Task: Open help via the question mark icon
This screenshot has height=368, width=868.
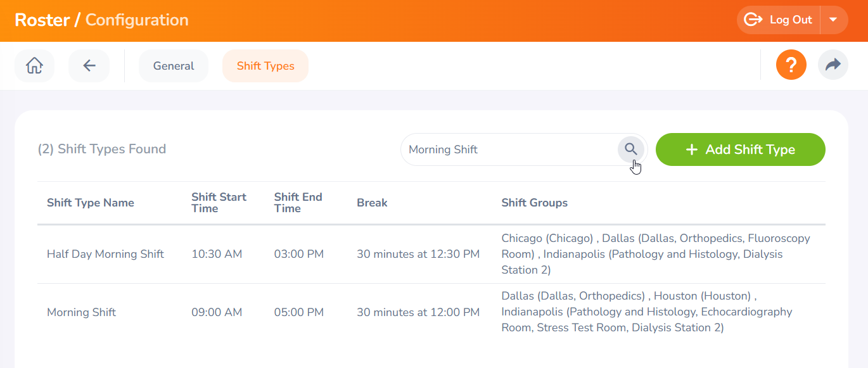Action: click(x=791, y=65)
